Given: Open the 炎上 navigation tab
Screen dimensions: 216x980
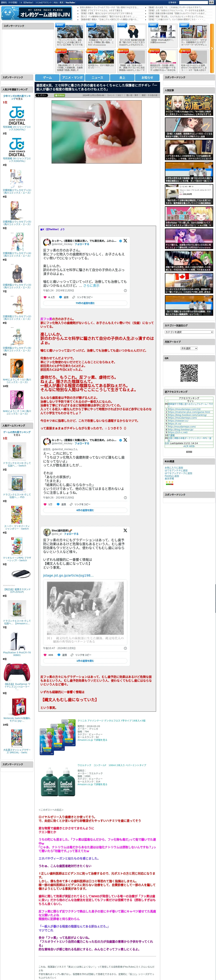Looking at the screenshot, I should coord(122,77).
